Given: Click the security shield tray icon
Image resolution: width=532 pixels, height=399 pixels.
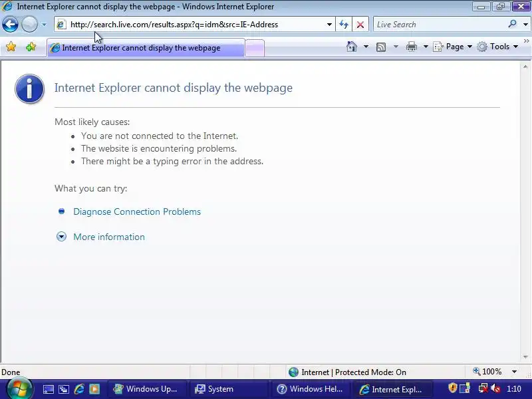Looking at the screenshot, I should click(x=452, y=388).
